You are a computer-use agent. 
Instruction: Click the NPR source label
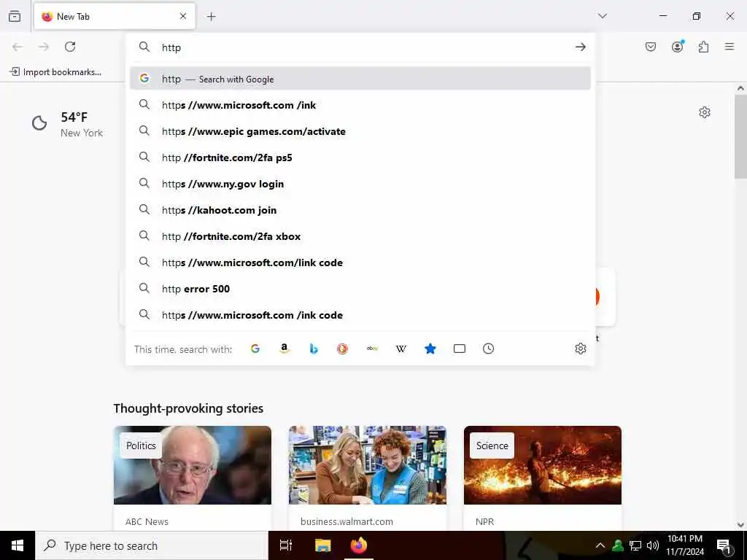(484, 521)
